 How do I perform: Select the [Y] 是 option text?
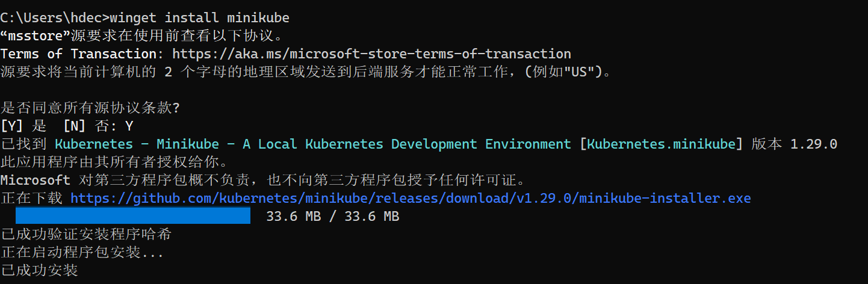23,126
